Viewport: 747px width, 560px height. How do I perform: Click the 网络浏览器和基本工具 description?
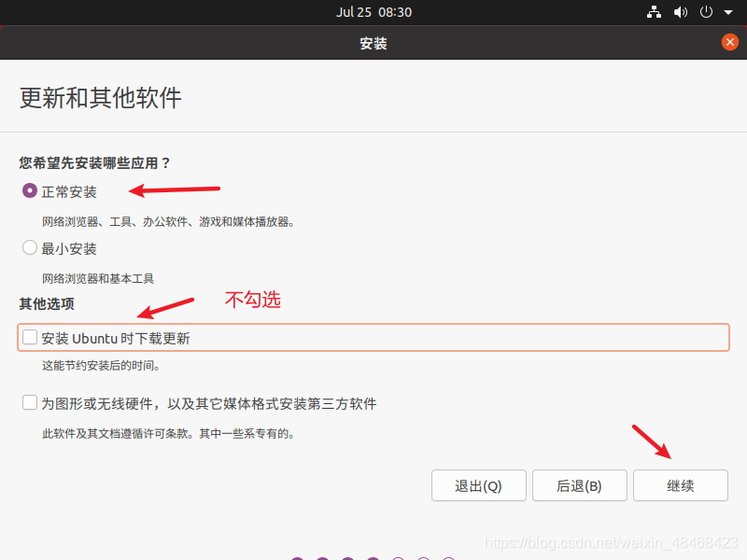(x=98, y=278)
